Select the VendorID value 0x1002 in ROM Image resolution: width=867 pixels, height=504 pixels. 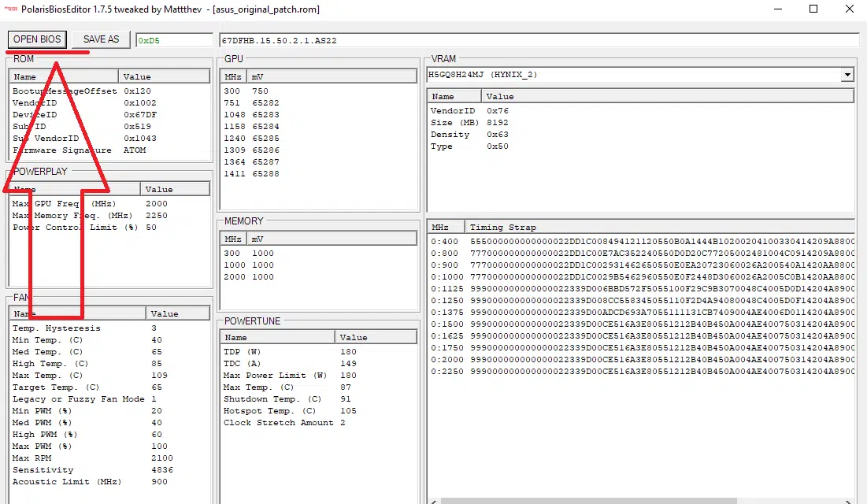pyautogui.click(x=140, y=103)
